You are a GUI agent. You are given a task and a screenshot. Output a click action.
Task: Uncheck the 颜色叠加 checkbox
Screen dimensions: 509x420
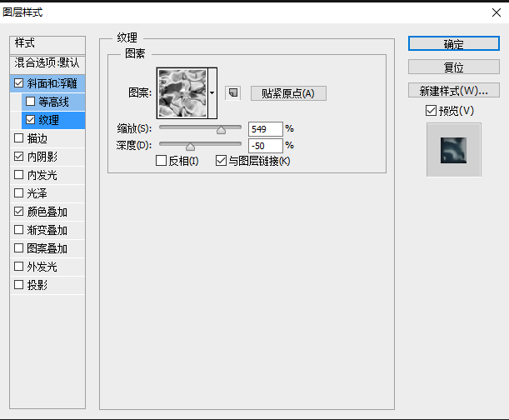click(19, 212)
